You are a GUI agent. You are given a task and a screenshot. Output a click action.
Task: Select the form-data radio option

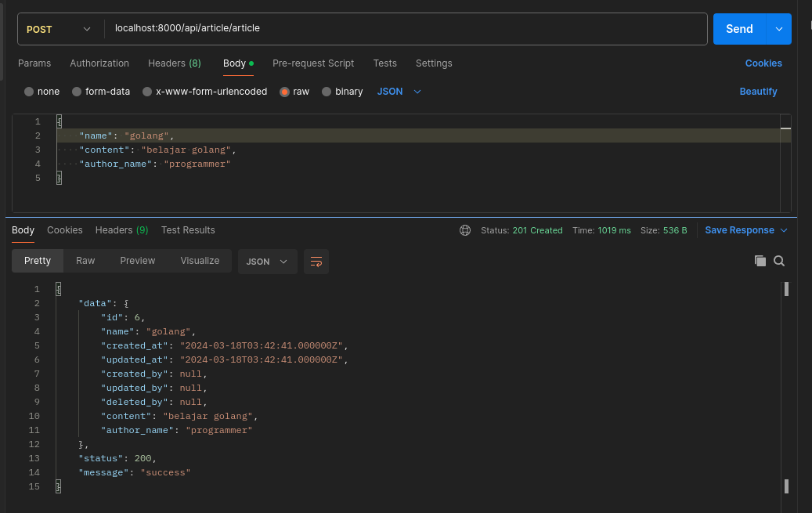click(77, 92)
